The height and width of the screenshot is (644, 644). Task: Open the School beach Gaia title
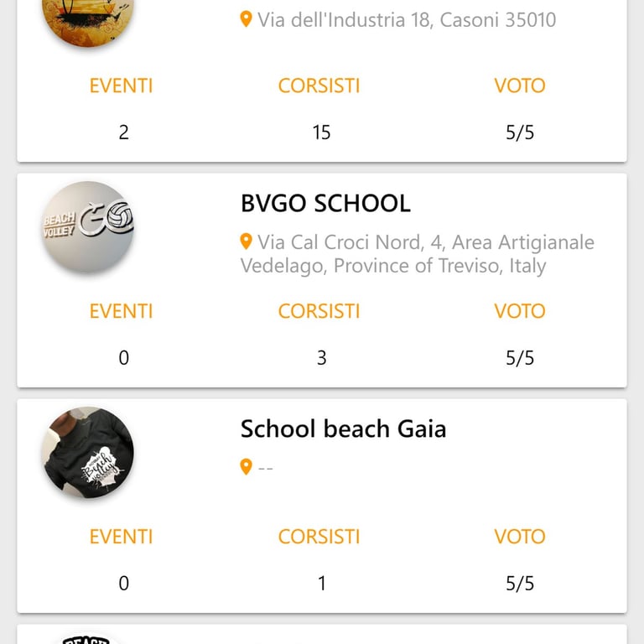[x=343, y=428]
